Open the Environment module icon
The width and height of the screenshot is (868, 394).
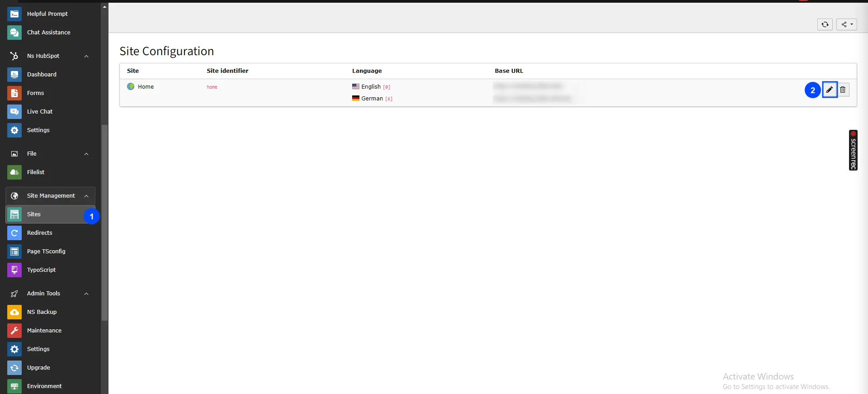tap(14, 386)
